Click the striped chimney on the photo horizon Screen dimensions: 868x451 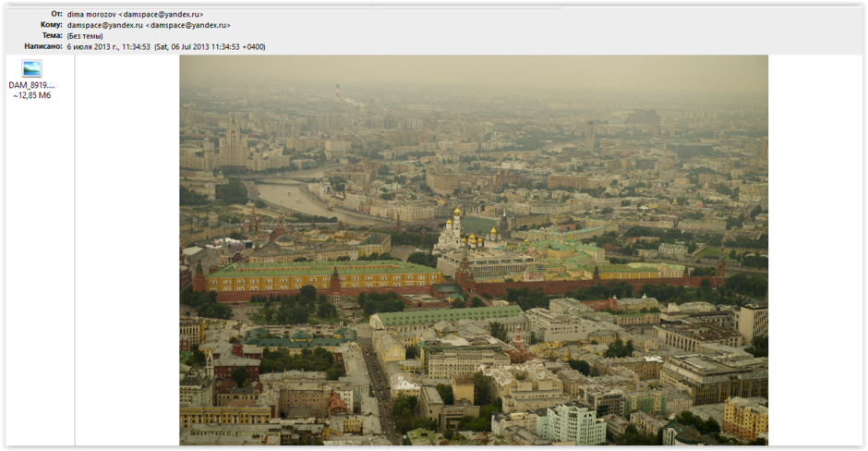coord(337,92)
